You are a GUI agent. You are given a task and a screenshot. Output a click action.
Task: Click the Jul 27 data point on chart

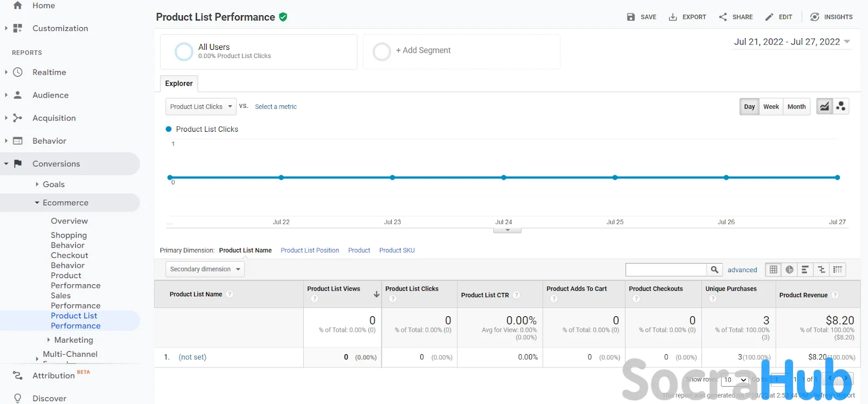pos(837,177)
